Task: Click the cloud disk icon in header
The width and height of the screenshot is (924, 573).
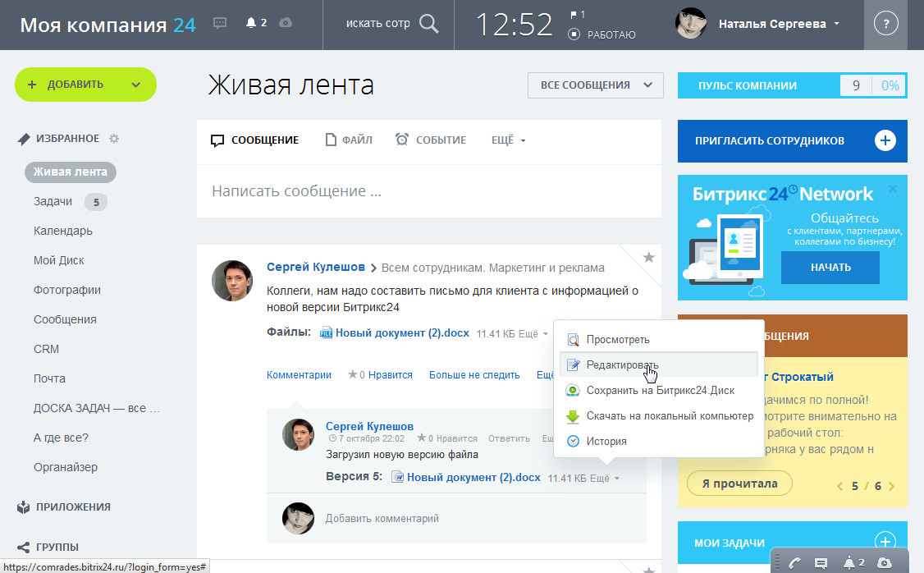Action: [x=286, y=22]
